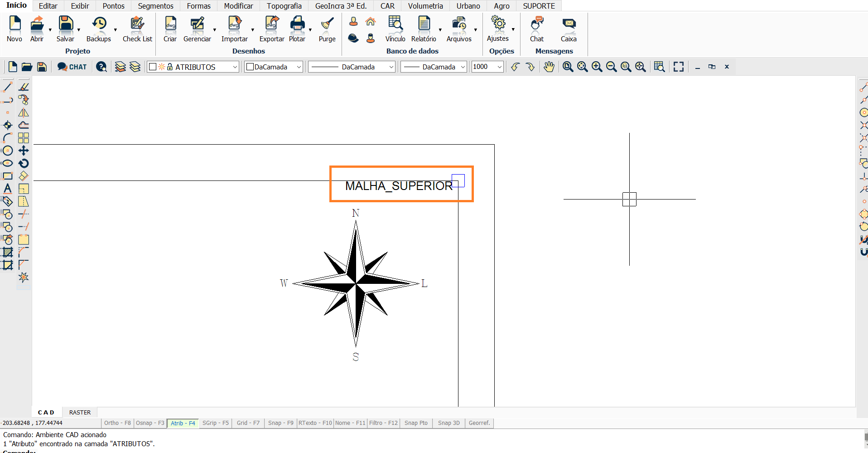Select the text tool in left toolbar
Viewport: 868px width, 453px height.
(8, 189)
